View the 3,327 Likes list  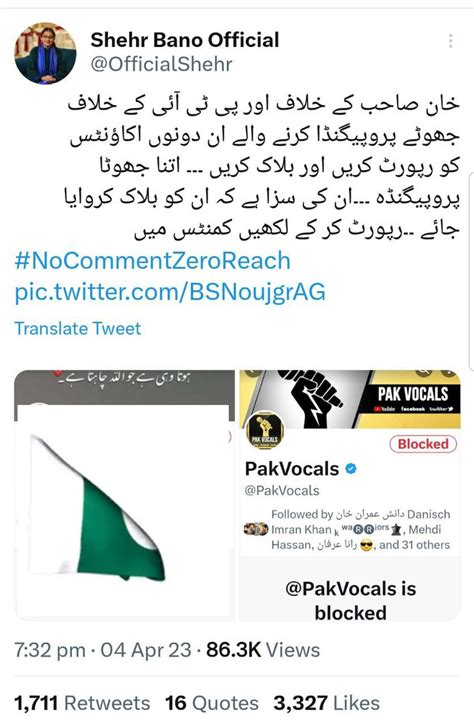click(327, 703)
